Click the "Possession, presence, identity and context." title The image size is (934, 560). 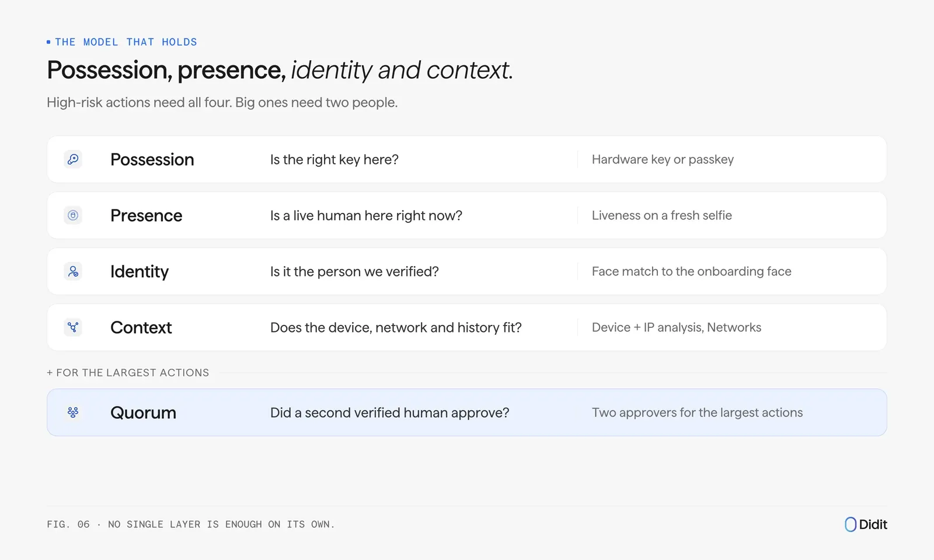[280, 71]
